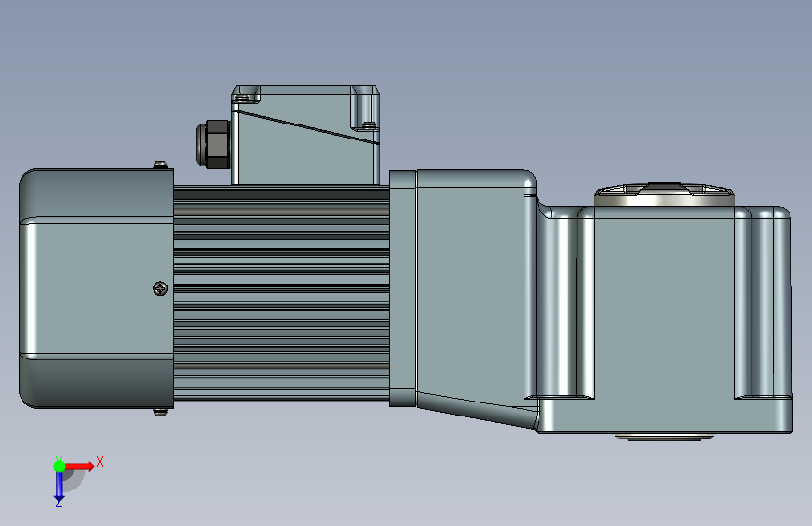Click the red X label beside the triad
812x526 pixels.
[x=100, y=461]
